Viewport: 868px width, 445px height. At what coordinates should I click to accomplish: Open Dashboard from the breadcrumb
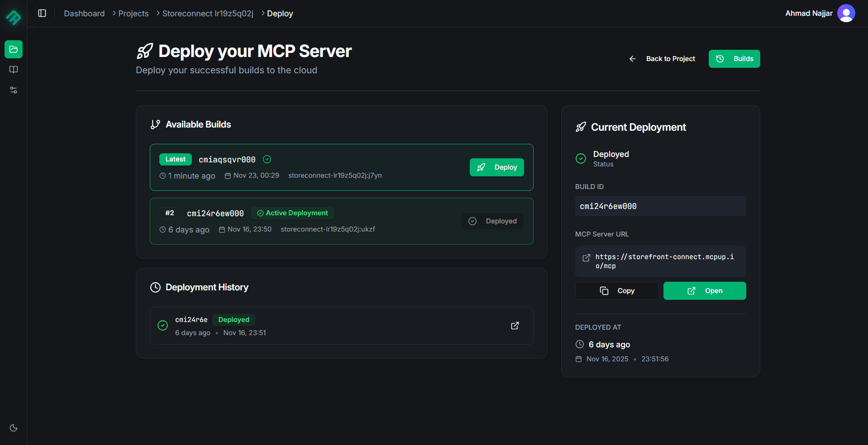84,13
